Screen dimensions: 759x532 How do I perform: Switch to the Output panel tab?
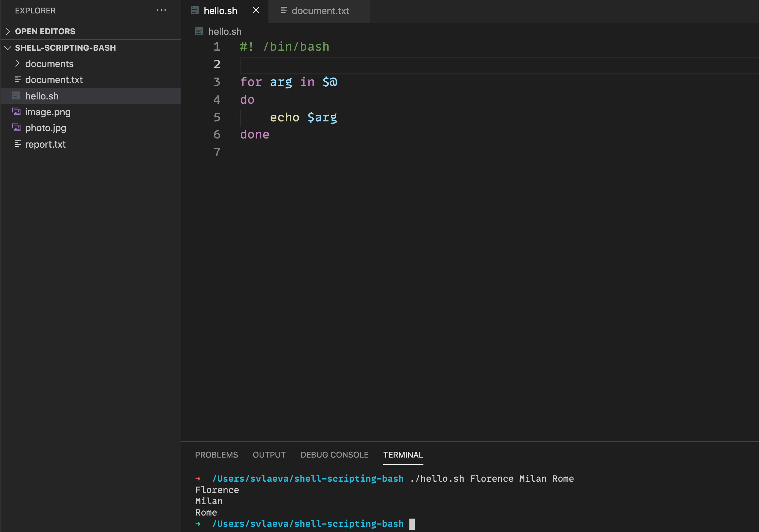269,455
